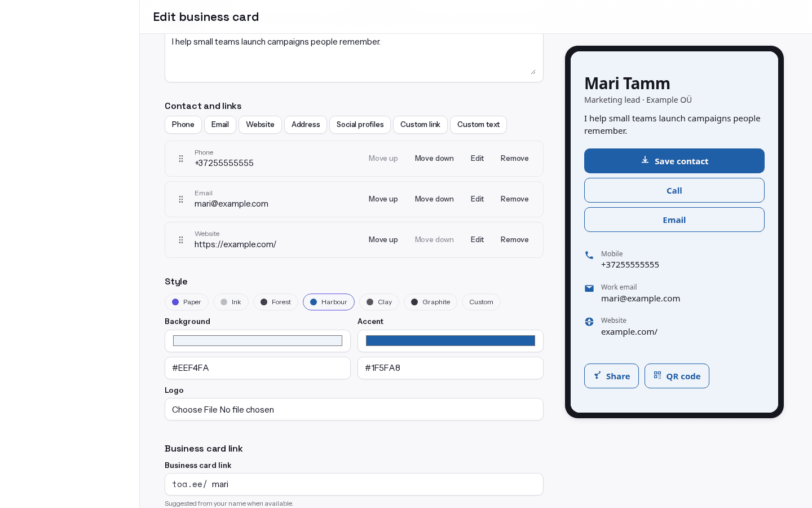Add a Phone contact field
The width and height of the screenshot is (812, 508).
183,125
